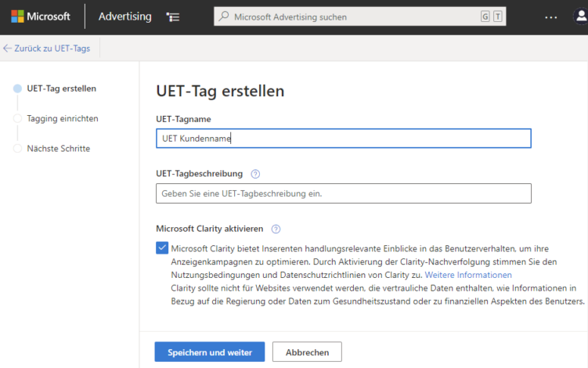Show help for Microsoft Clarity aktivieren
Screen dimensions: 588x368
pos(276,229)
